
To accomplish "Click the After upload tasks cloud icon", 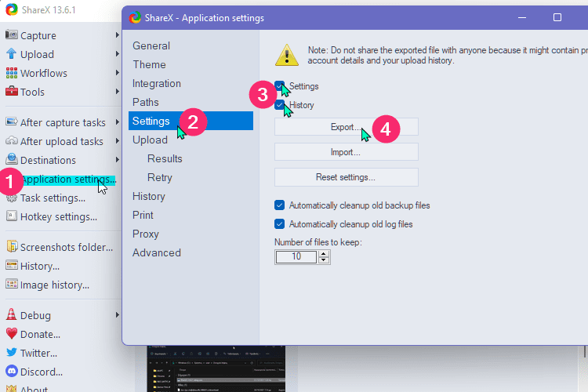I will coord(11,140).
